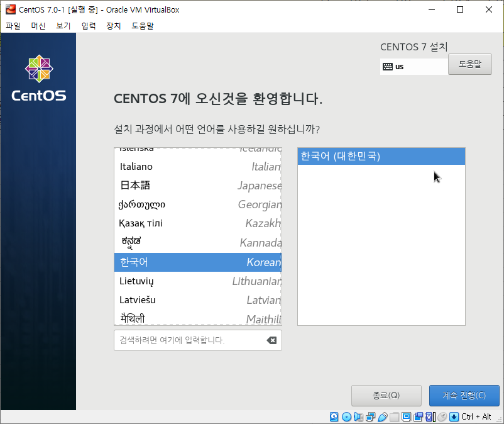Screen dimensions: 504x424
Task: Click the audio status icon in statusbar
Action: 359,416
